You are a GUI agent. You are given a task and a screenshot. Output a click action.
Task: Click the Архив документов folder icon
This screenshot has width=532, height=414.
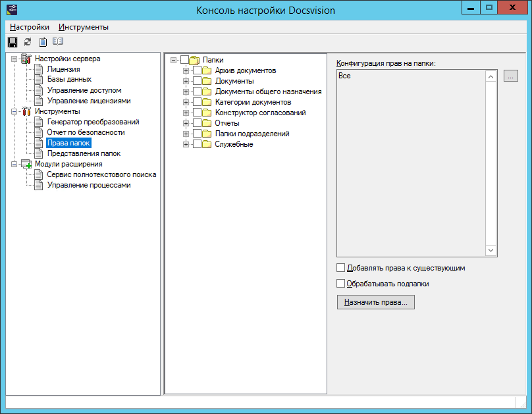click(x=207, y=71)
